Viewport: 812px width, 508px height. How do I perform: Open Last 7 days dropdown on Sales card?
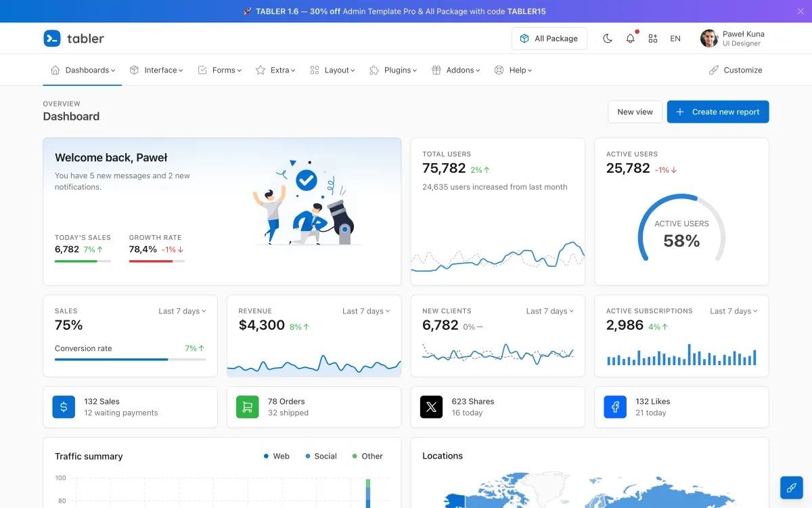click(x=182, y=311)
